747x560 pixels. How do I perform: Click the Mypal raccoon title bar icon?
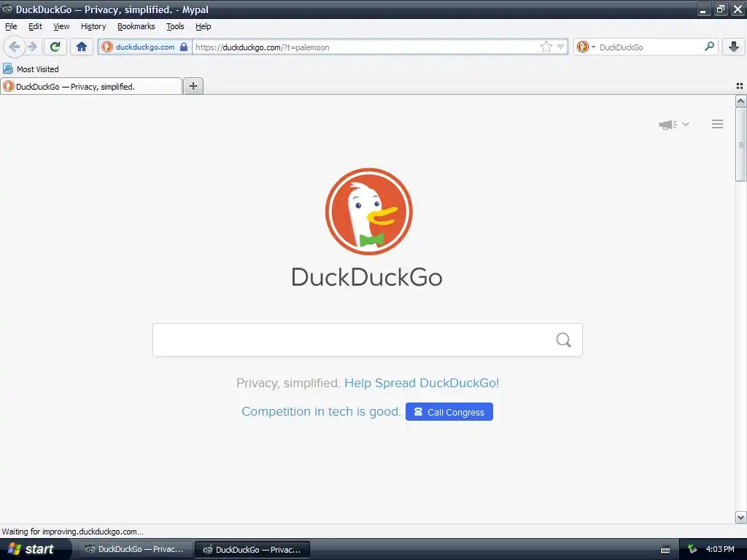coord(7,9)
